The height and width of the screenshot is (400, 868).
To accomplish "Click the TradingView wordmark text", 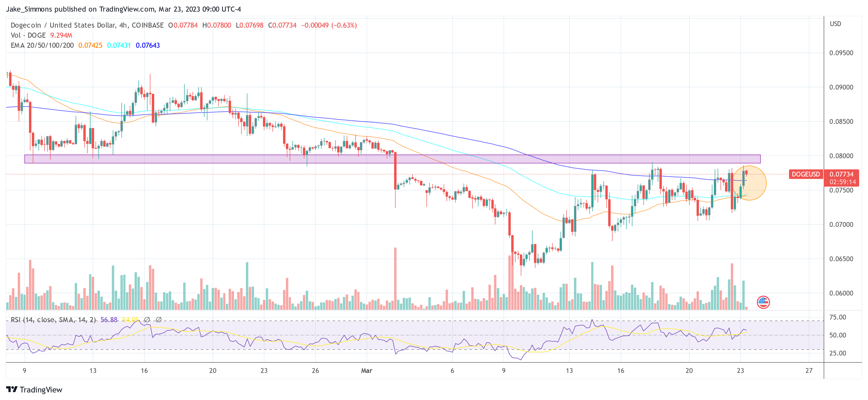I will click(41, 389).
